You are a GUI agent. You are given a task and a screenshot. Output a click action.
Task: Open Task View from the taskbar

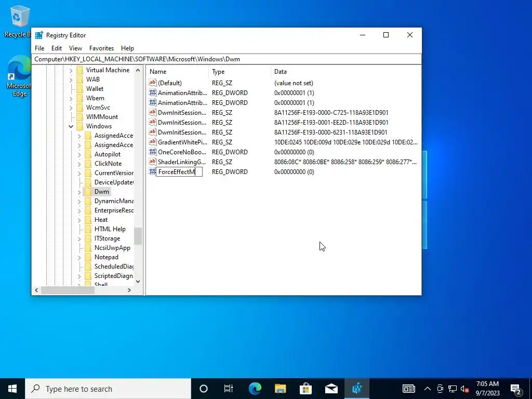tap(229, 389)
